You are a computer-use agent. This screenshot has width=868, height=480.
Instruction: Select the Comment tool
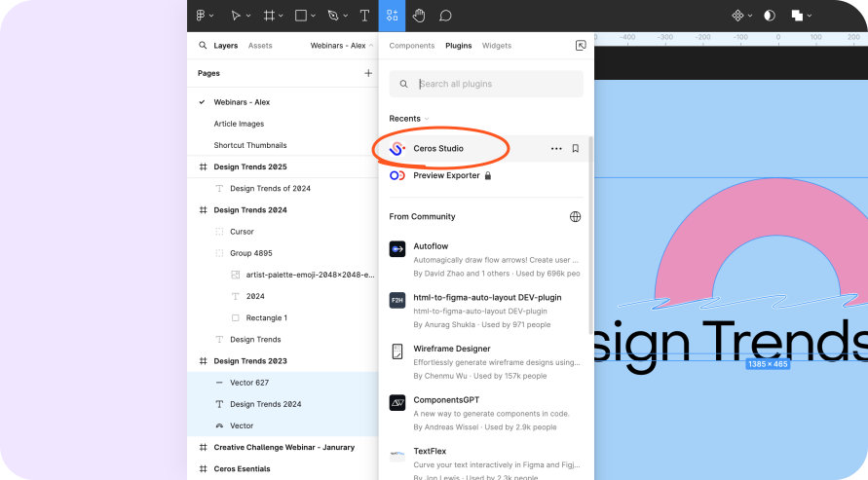[x=445, y=16]
